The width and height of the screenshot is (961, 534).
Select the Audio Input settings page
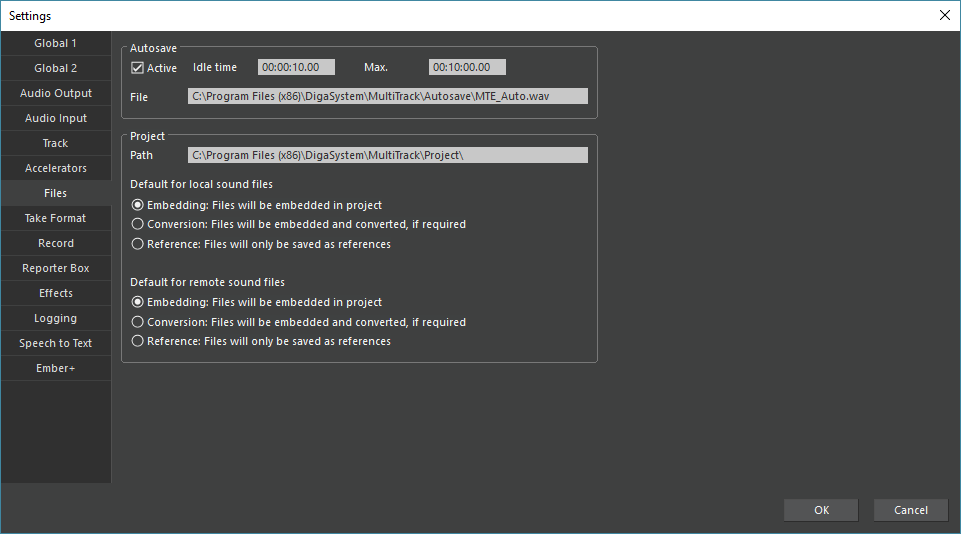point(55,118)
